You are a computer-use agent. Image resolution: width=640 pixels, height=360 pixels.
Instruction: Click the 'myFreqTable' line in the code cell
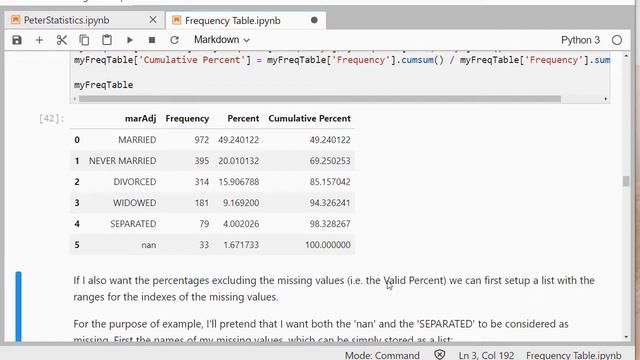coord(103,85)
